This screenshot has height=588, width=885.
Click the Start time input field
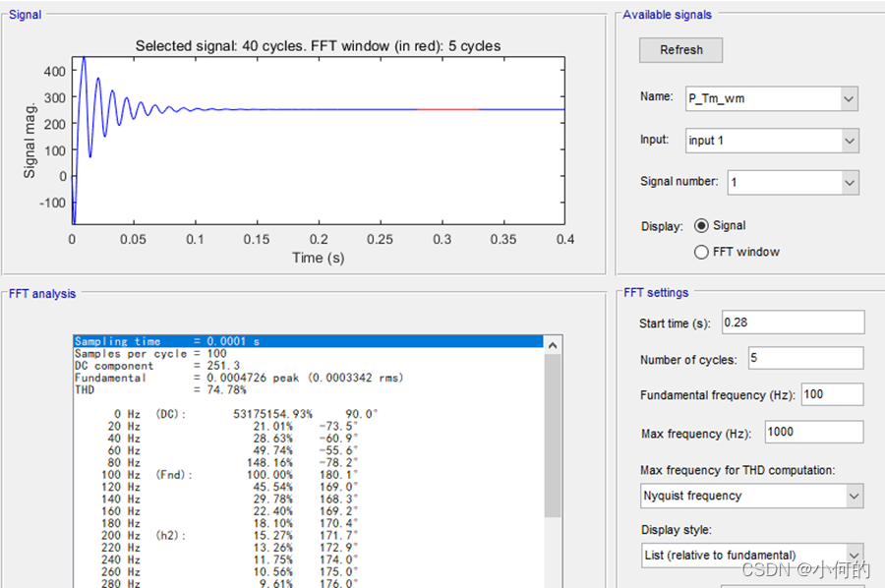point(793,323)
